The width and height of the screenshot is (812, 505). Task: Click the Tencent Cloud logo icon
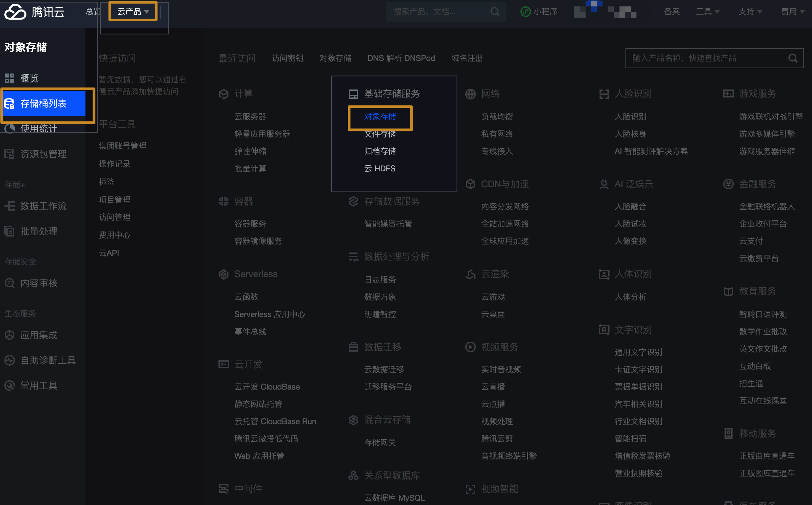pos(15,12)
